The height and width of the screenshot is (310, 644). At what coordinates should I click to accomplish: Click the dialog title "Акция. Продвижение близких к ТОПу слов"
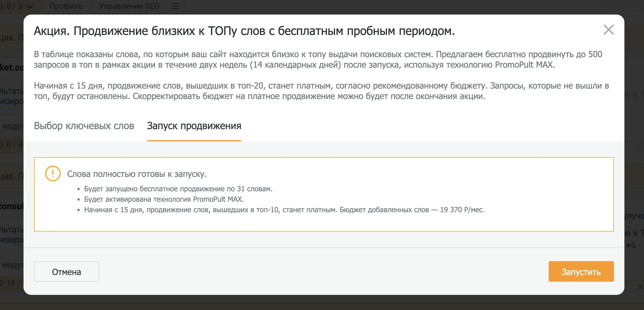point(244,31)
